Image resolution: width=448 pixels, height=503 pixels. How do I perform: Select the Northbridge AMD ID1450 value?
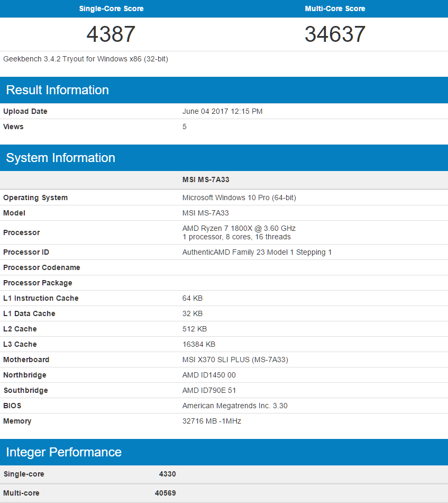[x=209, y=375]
